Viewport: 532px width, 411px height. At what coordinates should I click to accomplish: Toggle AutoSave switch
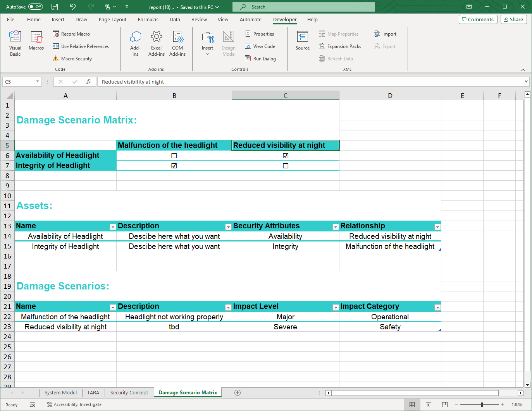[x=36, y=7]
